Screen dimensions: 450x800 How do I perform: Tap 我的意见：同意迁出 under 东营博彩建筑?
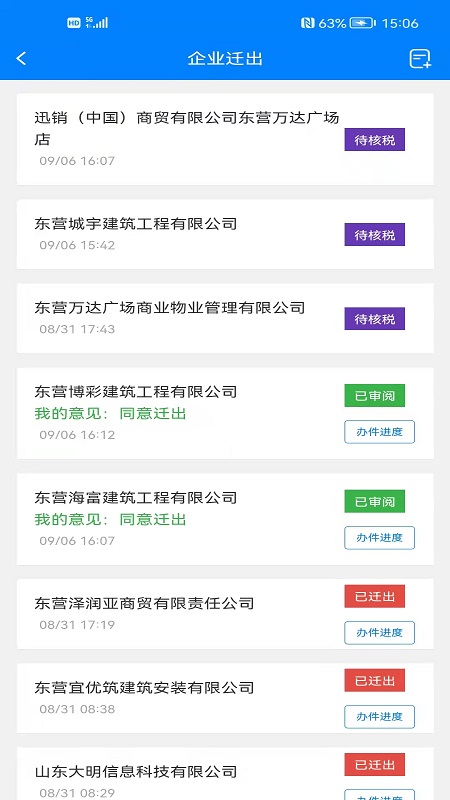pyautogui.click(x=111, y=413)
